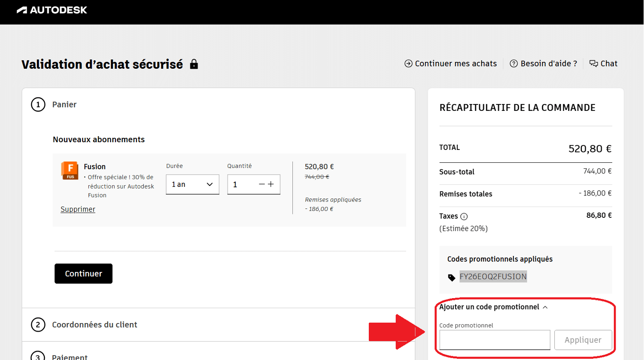Click the secure checkout padlock icon

click(194, 64)
